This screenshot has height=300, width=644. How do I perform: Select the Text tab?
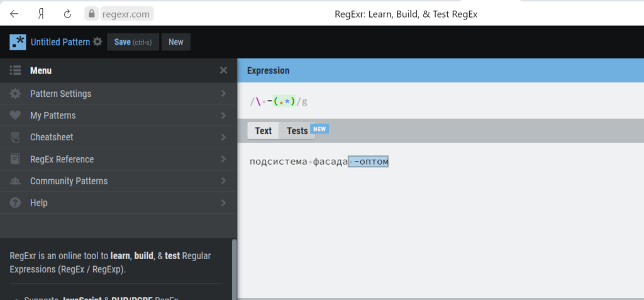pos(263,131)
